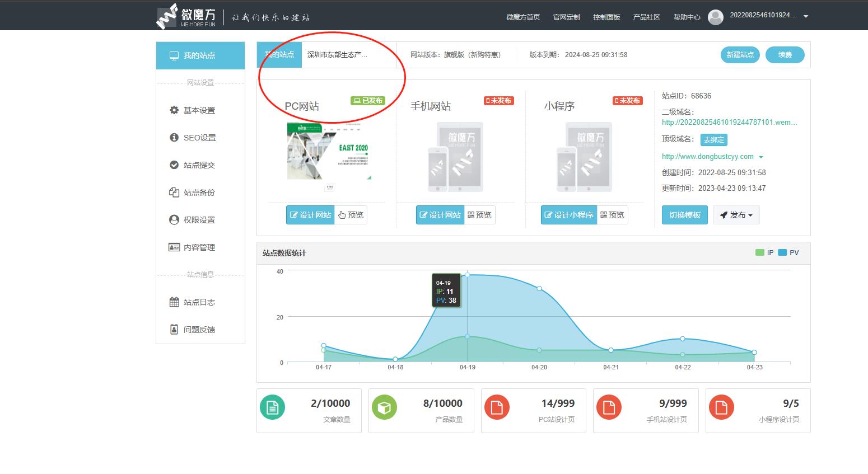Screen dimensions: 868x474
Task: Open 站点日志 in sidebar
Action: point(200,302)
